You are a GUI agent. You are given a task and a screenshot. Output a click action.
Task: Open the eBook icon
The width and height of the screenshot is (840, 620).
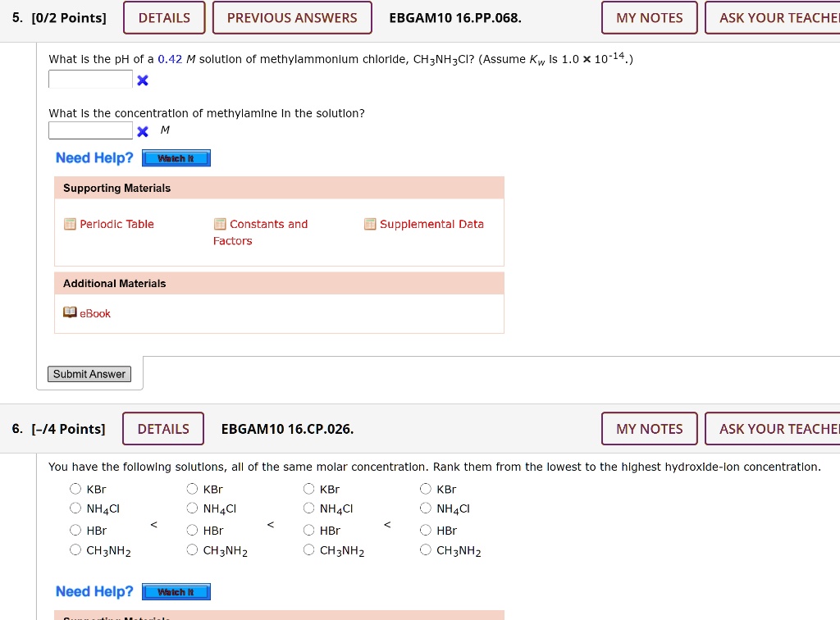(x=70, y=313)
